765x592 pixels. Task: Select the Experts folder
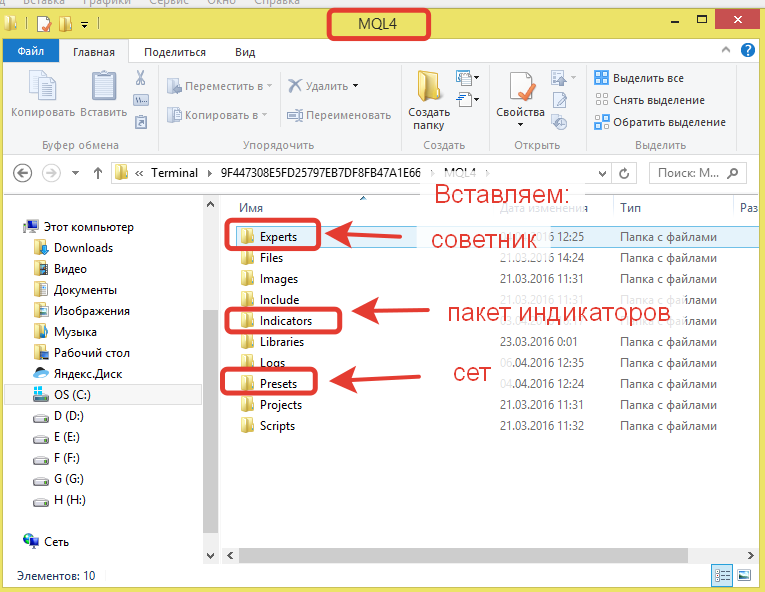click(x=278, y=237)
